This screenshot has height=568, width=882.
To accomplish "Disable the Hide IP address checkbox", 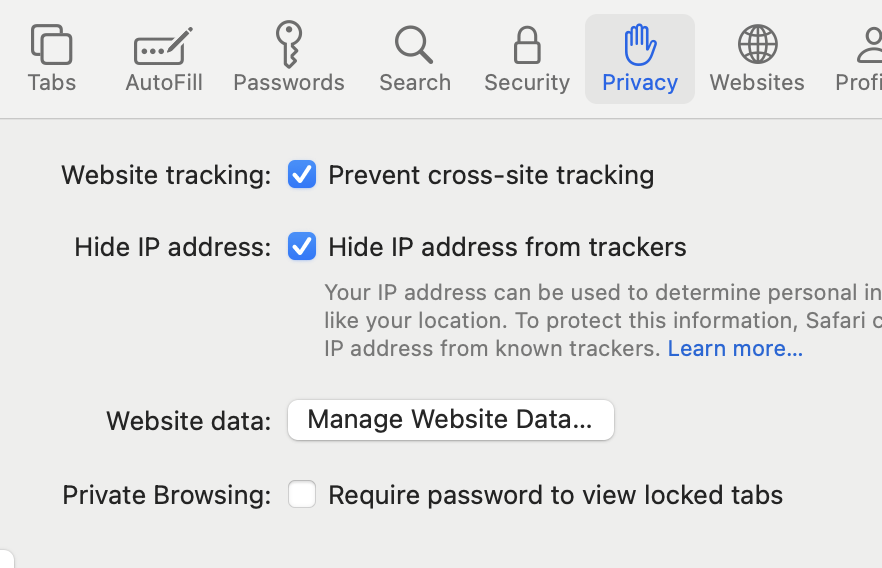I will click(x=302, y=246).
